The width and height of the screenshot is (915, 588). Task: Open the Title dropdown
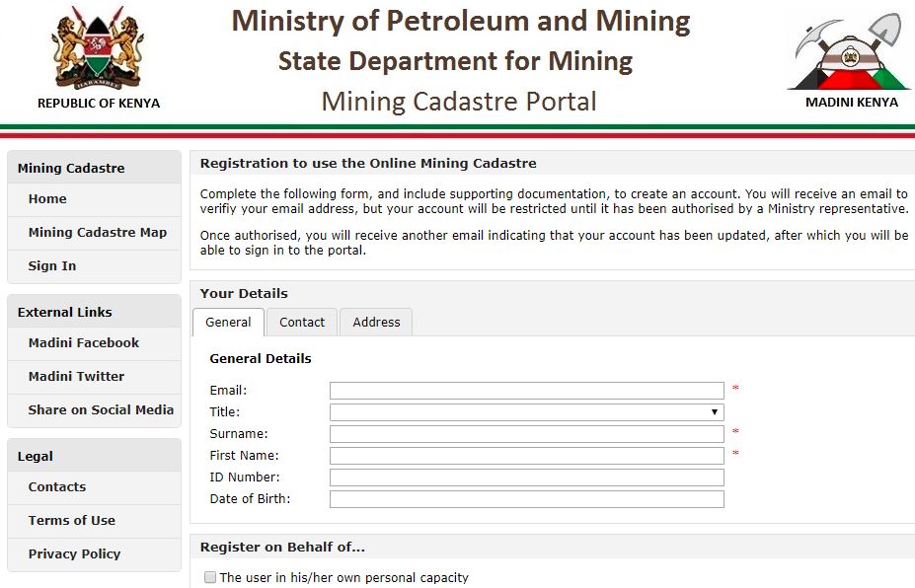526,412
